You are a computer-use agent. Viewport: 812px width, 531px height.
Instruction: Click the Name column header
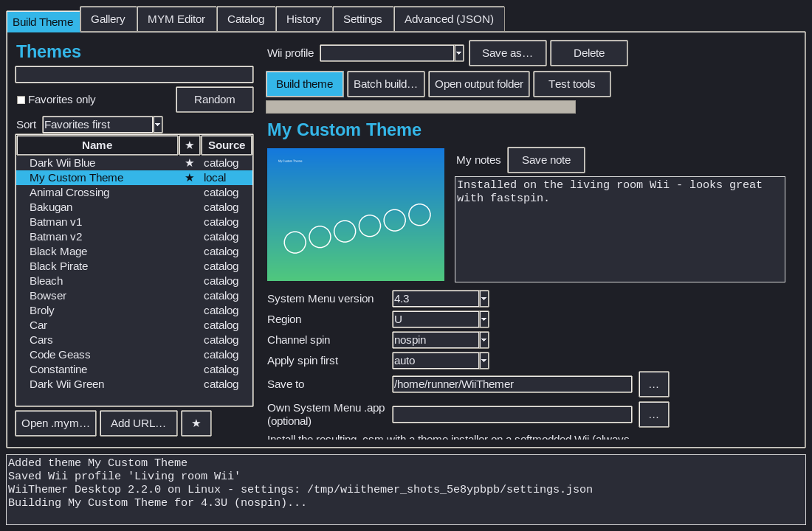97,145
